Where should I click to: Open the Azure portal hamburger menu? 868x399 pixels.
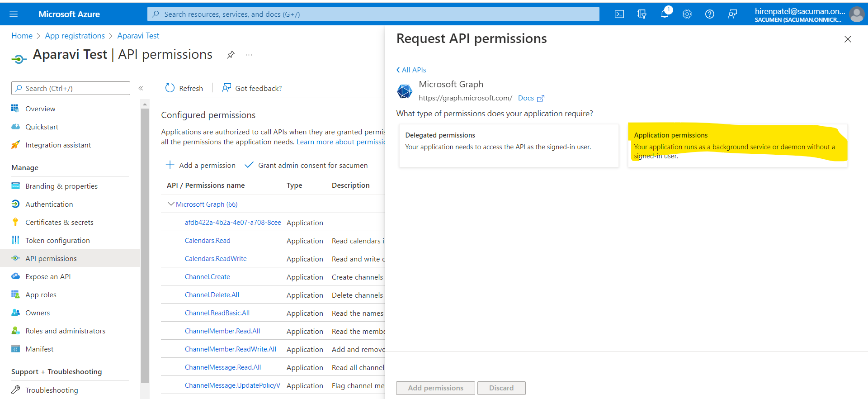(14, 14)
